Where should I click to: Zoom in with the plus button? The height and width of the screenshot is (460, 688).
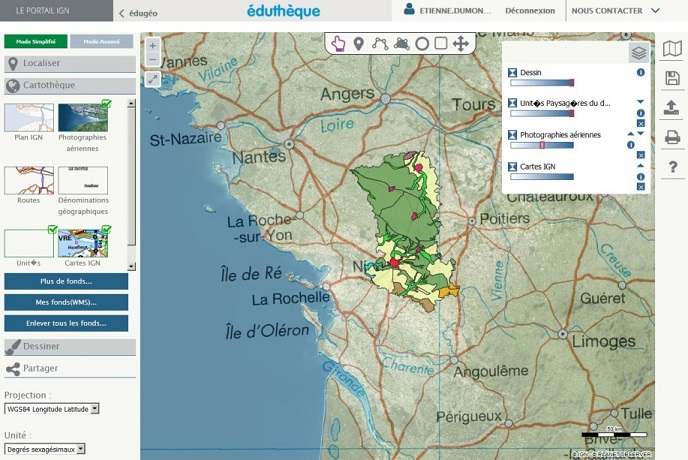point(152,45)
